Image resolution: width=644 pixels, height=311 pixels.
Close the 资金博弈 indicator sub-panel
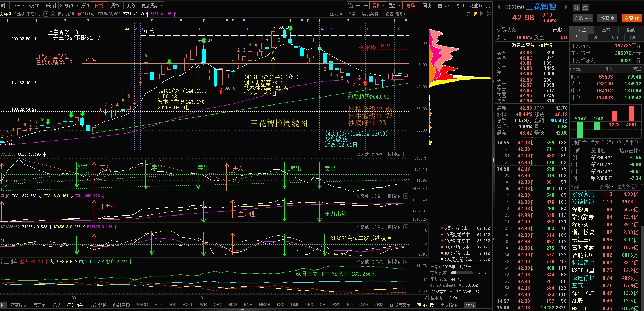[x=406, y=262]
